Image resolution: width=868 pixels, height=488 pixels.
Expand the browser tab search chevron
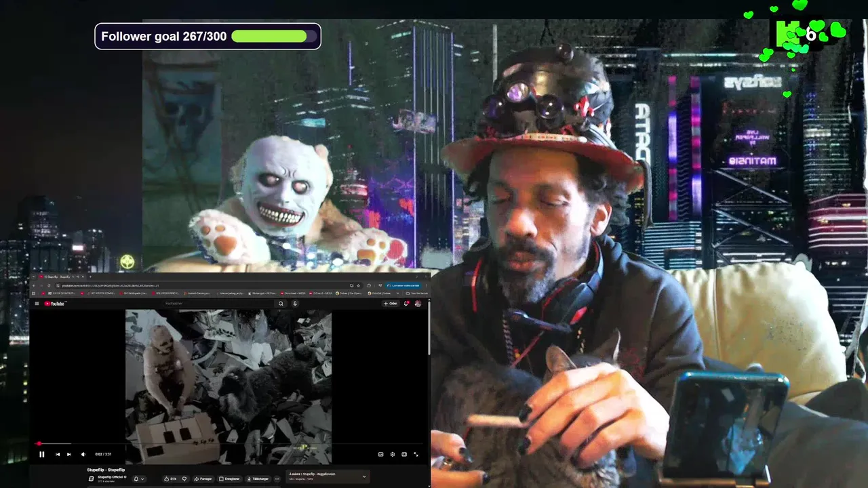[x=33, y=277]
